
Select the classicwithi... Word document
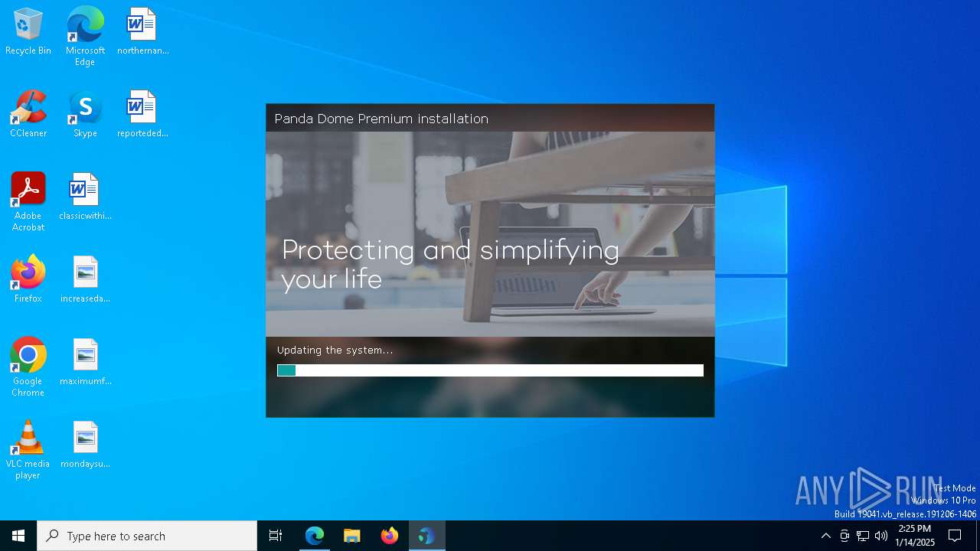click(85, 197)
